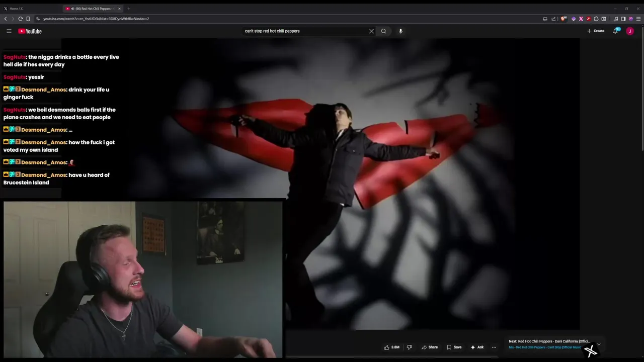
Task: Click the Share button under video
Action: pos(430,347)
